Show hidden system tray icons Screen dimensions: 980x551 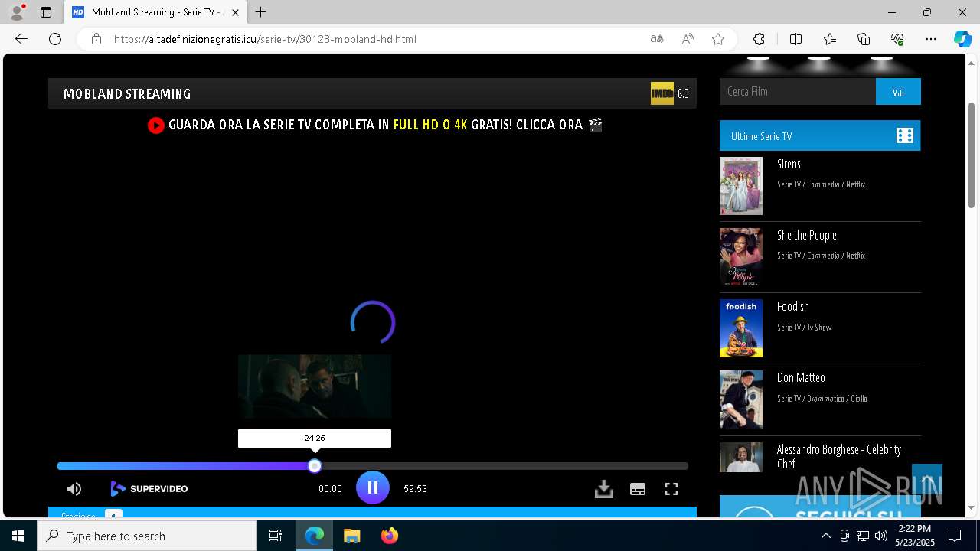coord(825,536)
